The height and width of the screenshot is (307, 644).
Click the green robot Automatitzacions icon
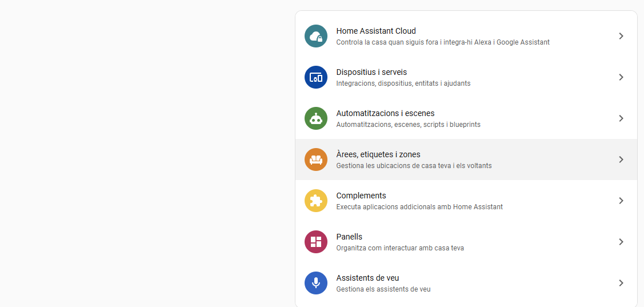[x=316, y=118]
